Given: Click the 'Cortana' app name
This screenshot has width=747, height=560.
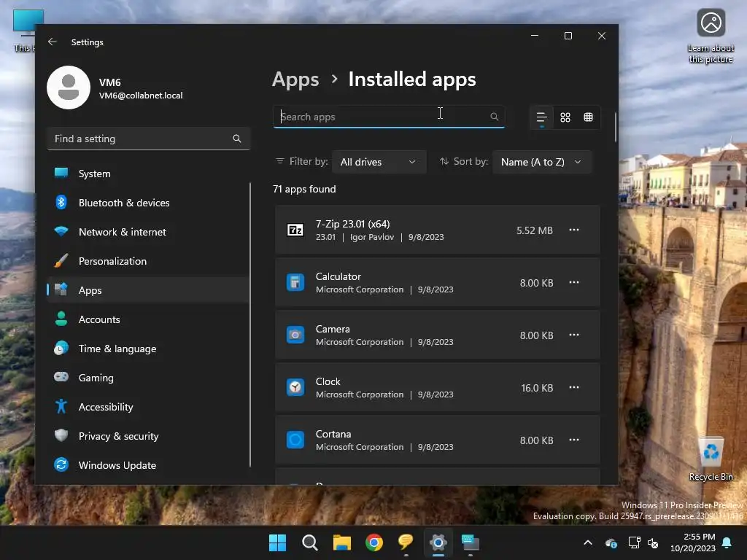Looking at the screenshot, I should click(333, 434).
